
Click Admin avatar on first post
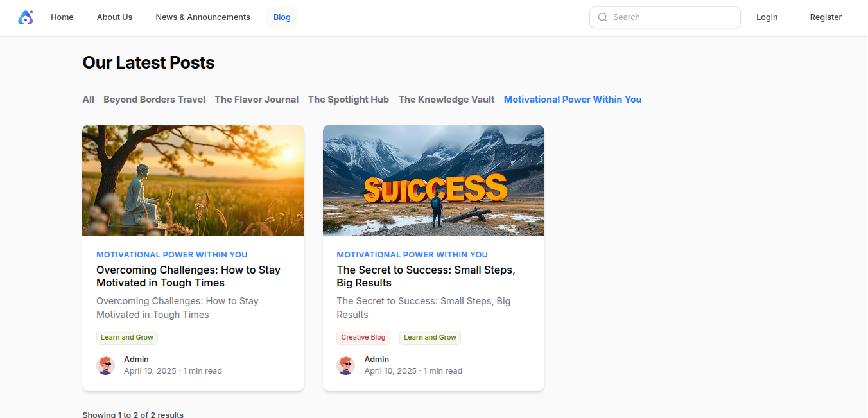pos(106,365)
